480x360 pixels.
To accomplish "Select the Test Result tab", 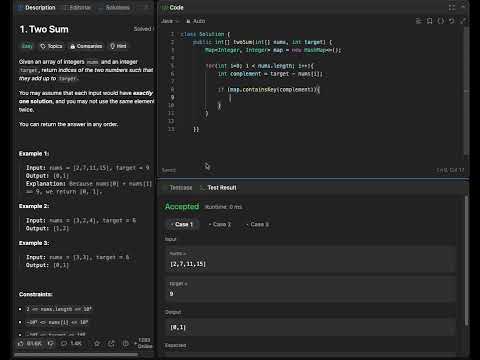I will click(219, 188).
